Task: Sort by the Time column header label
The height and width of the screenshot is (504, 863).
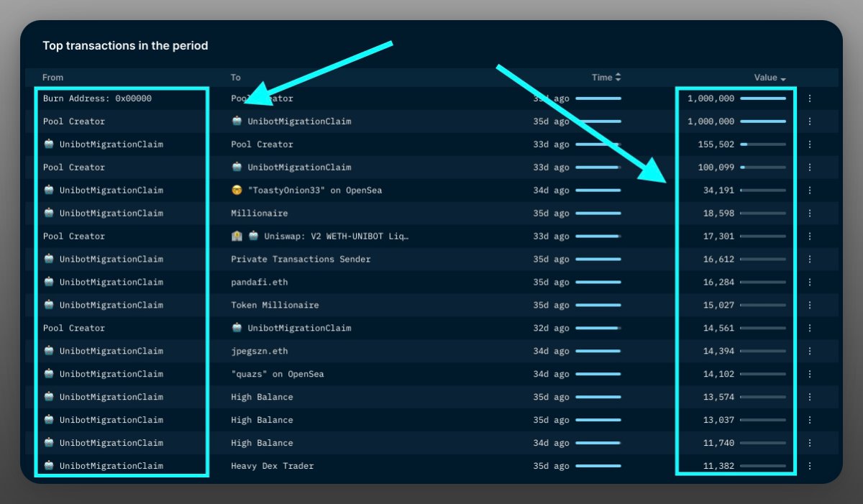Action: [x=602, y=78]
